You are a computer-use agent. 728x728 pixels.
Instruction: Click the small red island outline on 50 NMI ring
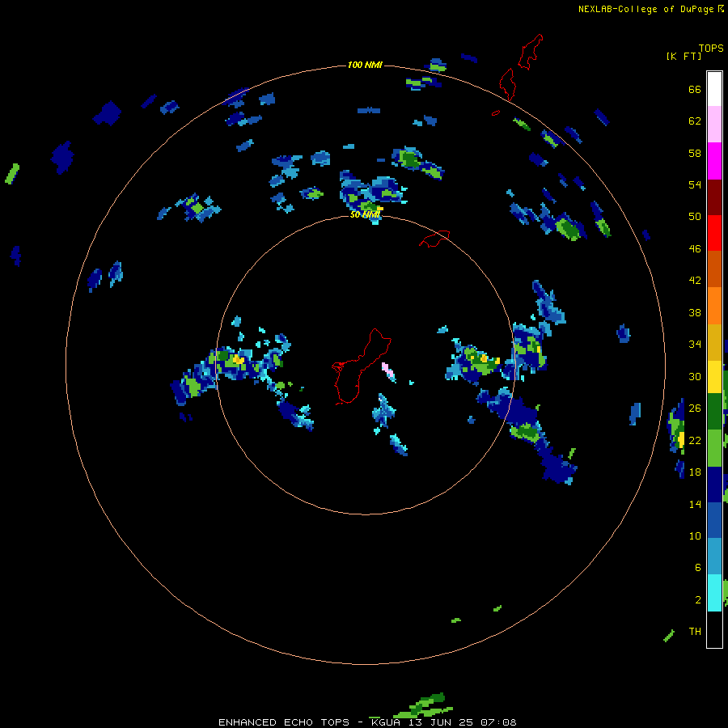434,238
